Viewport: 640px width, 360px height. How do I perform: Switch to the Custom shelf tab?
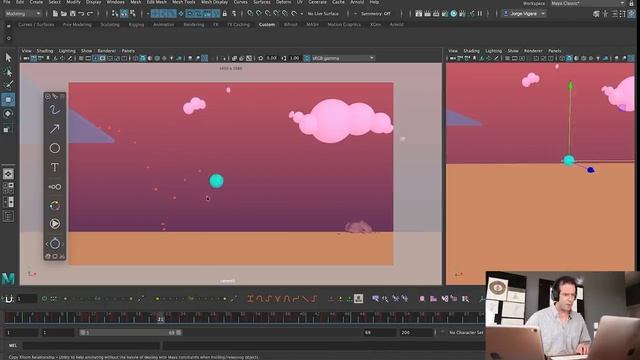coord(267,24)
